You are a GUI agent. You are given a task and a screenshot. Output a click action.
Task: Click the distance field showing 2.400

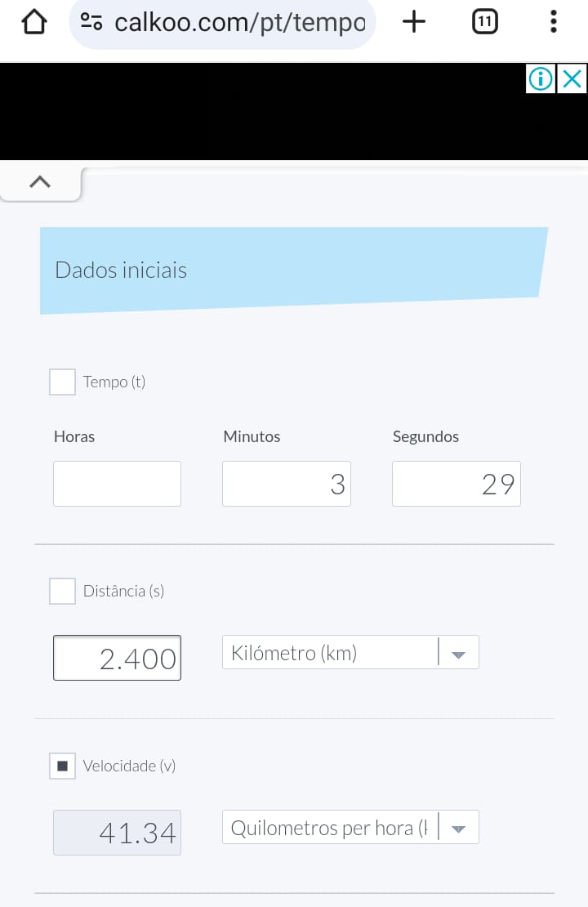tap(117, 658)
